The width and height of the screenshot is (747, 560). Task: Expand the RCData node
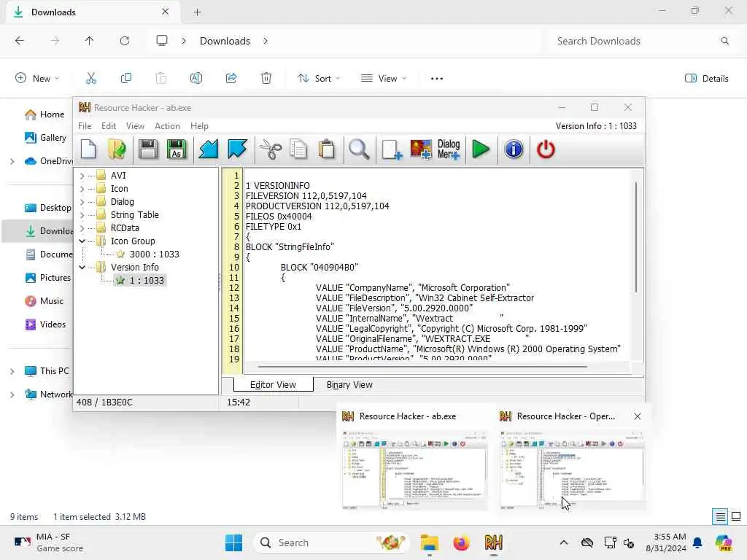[82, 228]
